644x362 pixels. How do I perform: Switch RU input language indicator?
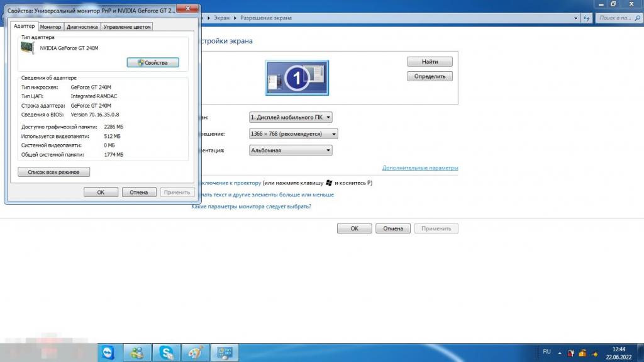pyautogui.click(x=547, y=352)
